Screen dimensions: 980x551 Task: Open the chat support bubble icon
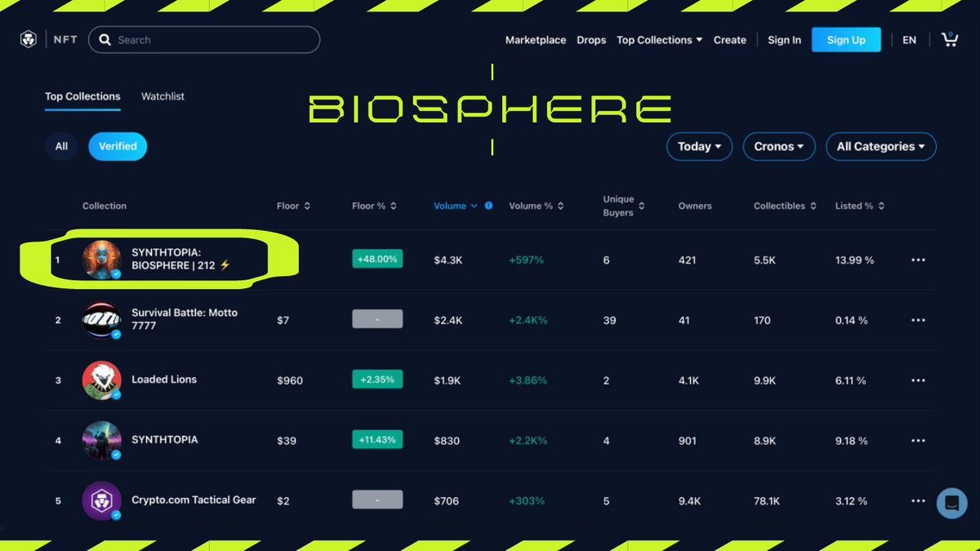point(951,503)
